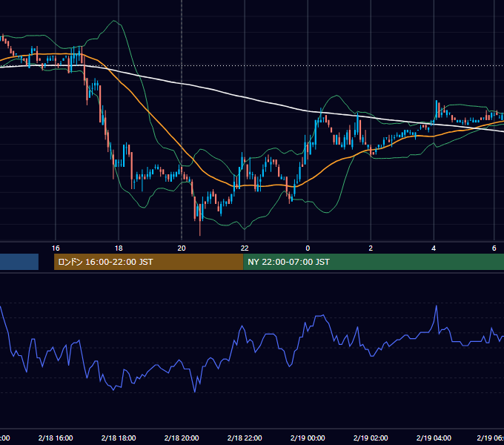Click the 2/18 20:00 date label
504x445 pixels.
[182, 438]
